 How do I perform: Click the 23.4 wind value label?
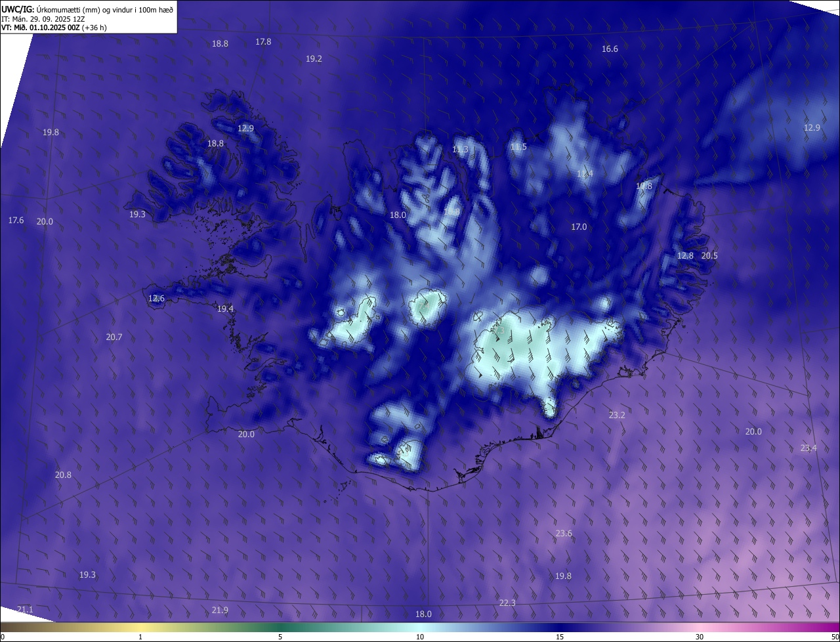tap(808, 448)
